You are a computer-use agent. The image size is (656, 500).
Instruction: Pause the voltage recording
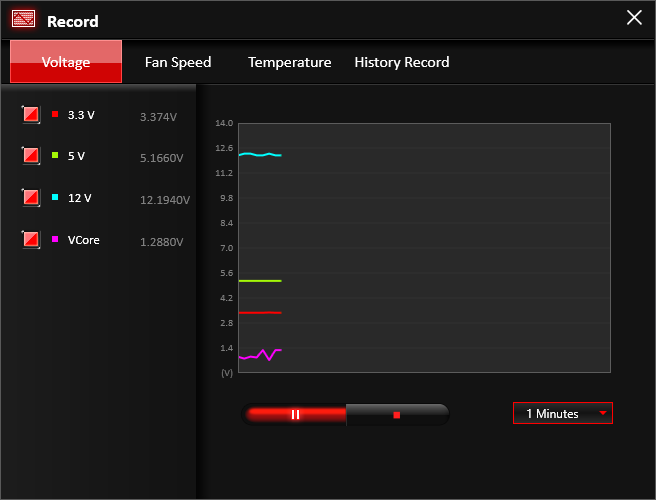pos(295,414)
